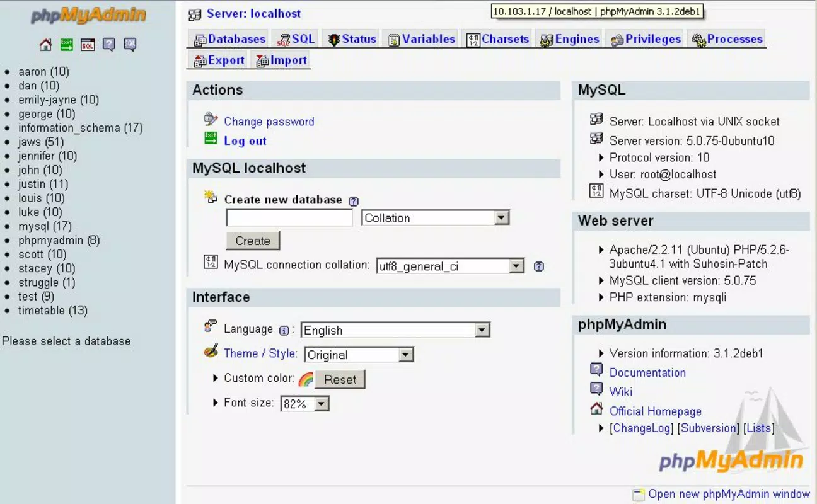Image resolution: width=817 pixels, height=504 pixels.
Task: Click the Reset custom color button
Action: point(340,379)
